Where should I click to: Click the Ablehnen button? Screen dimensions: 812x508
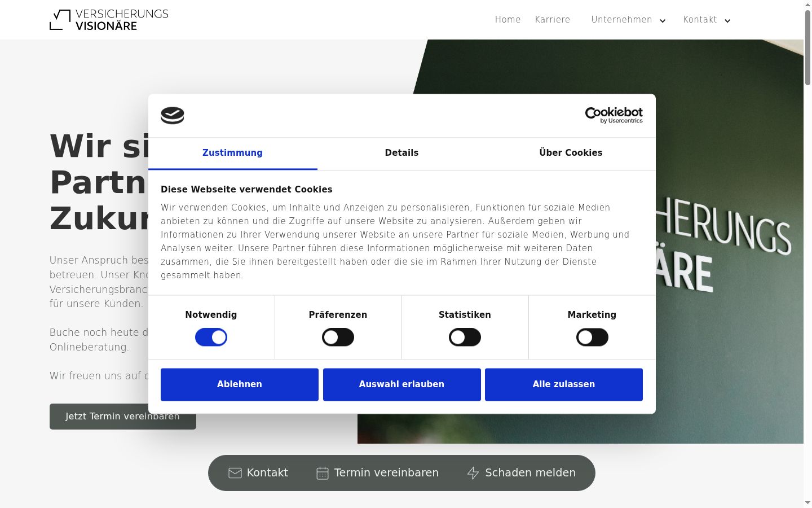coord(240,384)
